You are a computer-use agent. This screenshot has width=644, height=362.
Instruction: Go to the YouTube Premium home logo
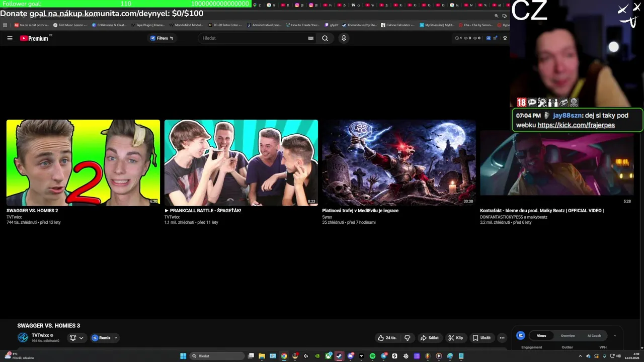34,38
